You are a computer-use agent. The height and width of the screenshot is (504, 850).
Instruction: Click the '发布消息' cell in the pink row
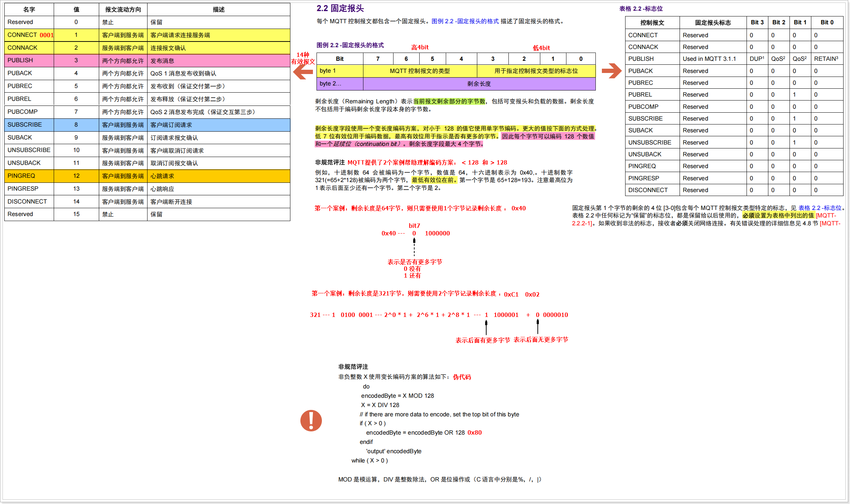(218, 60)
